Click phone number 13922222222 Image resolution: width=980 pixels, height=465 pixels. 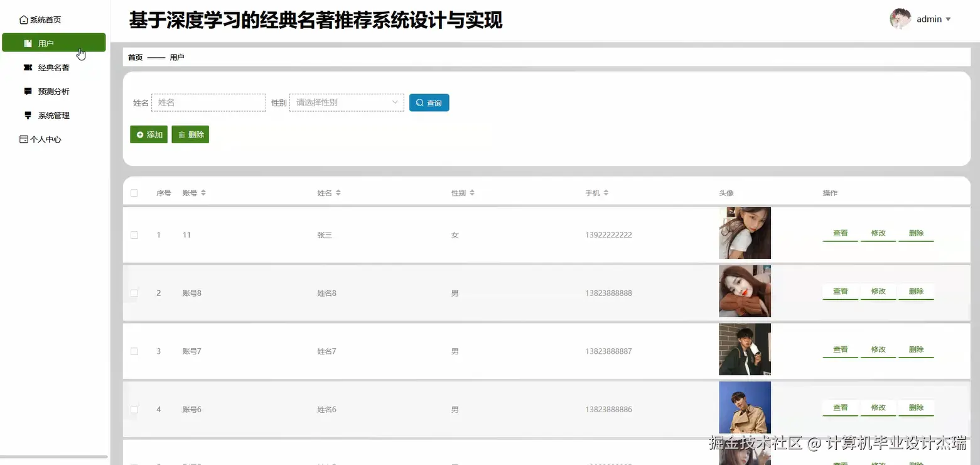(x=608, y=235)
